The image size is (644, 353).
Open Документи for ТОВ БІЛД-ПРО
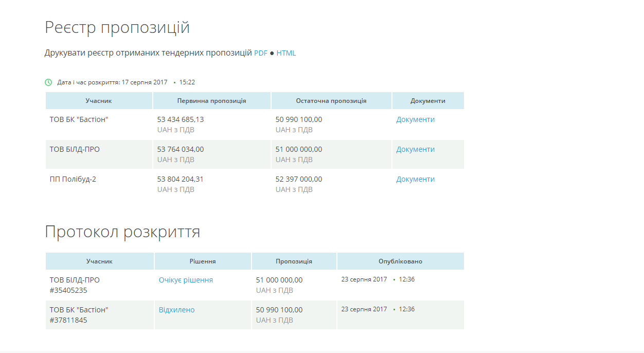pyautogui.click(x=415, y=149)
